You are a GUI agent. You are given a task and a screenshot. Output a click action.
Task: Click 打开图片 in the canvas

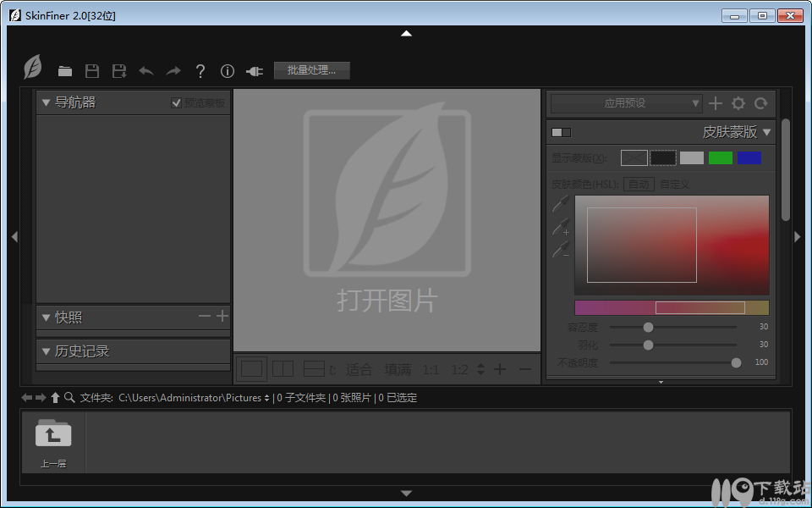tap(387, 301)
